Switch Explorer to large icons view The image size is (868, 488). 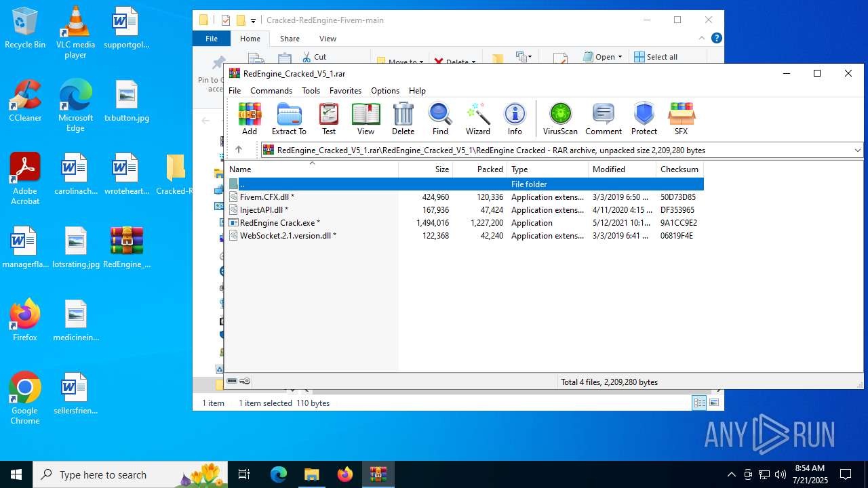[714, 403]
